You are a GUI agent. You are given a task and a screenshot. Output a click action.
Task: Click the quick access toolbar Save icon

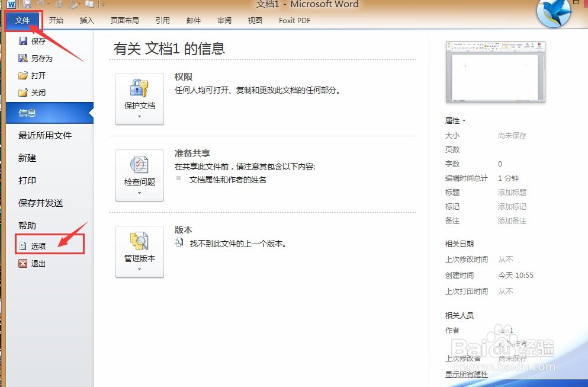[x=27, y=4]
